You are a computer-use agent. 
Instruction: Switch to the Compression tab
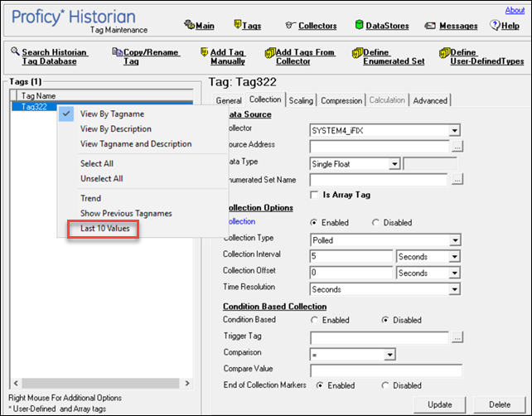pyautogui.click(x=341, y=100)
